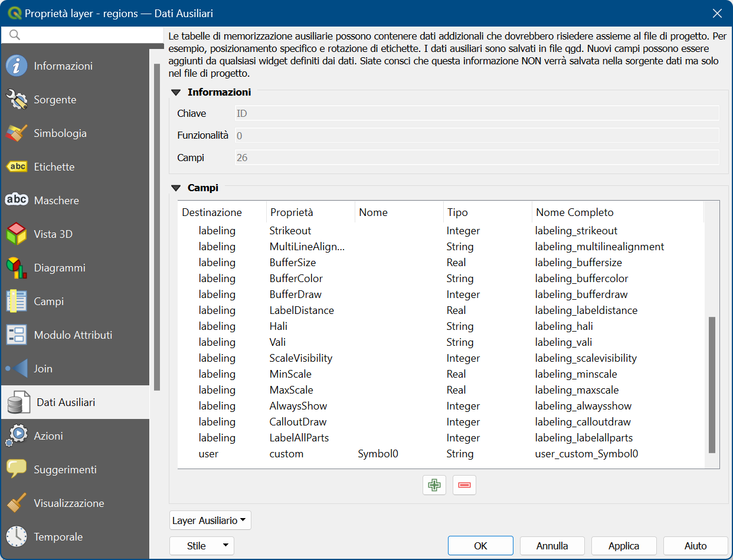733x560 pixels.
Task: Open Campi fields sidebar page
Action: coord(75,302)
